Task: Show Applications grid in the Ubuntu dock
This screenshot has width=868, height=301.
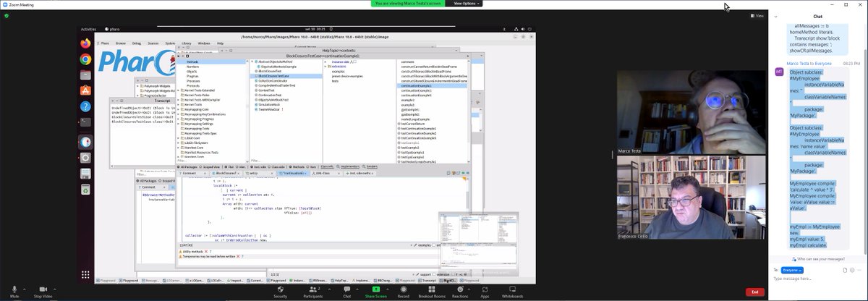Action: click(x=85, y=275)
